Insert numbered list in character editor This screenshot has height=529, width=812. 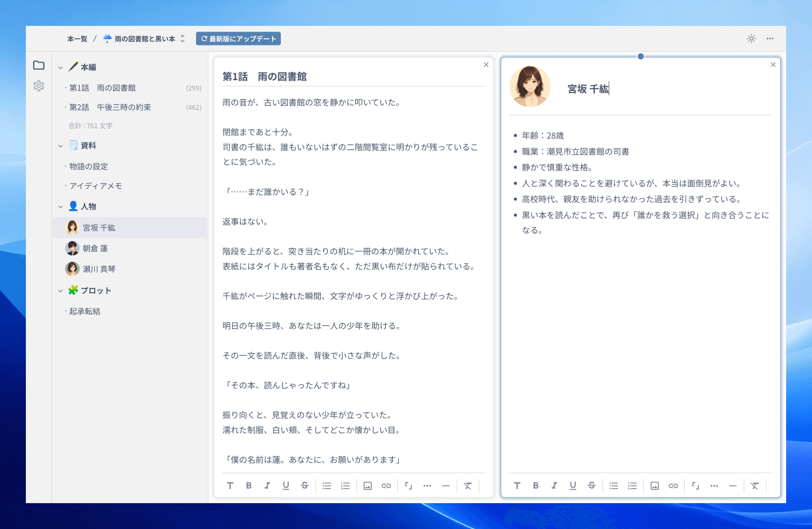(633, 486)
